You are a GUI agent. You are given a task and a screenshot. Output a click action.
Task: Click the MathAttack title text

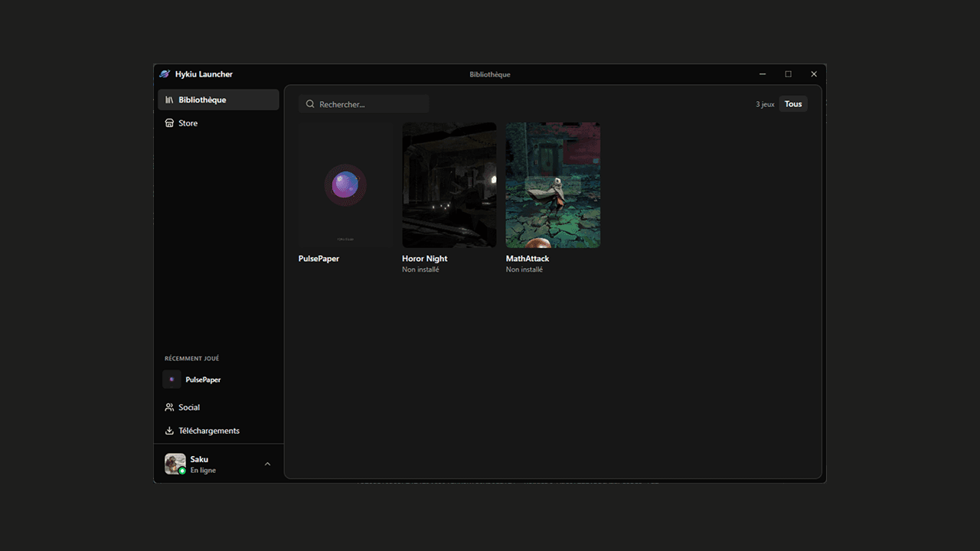[x=528, y=259]
